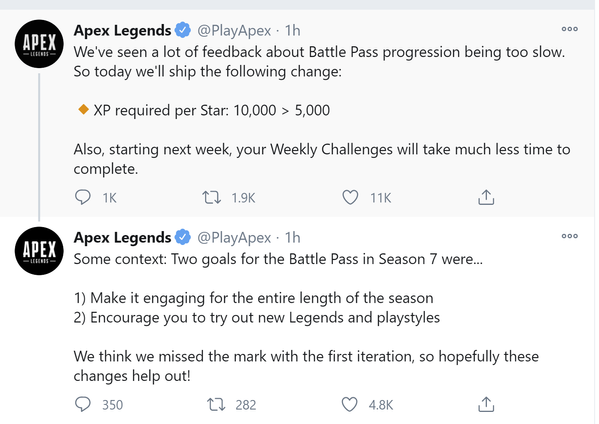Screen dimensions: 599x424
Task: Like the first tweet with 11K likes
Action: point(350,197)
